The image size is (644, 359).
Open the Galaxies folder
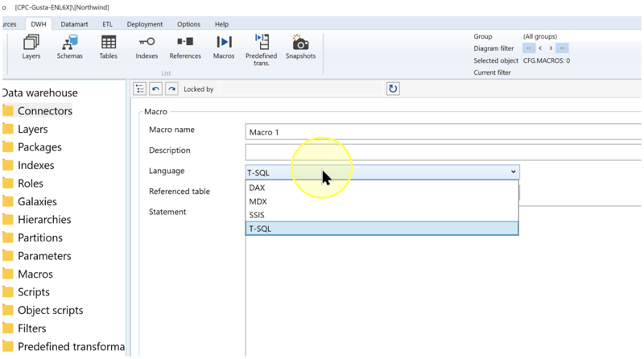30,201
